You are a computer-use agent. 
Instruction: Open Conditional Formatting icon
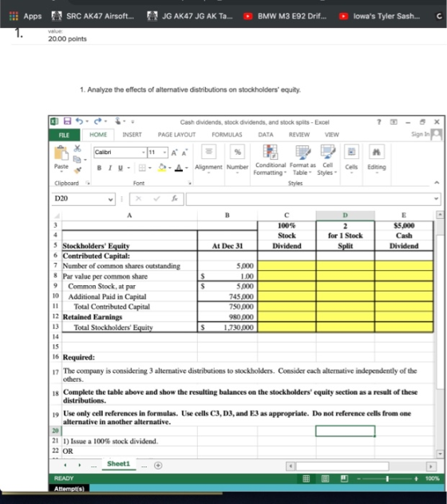point(270,152)
